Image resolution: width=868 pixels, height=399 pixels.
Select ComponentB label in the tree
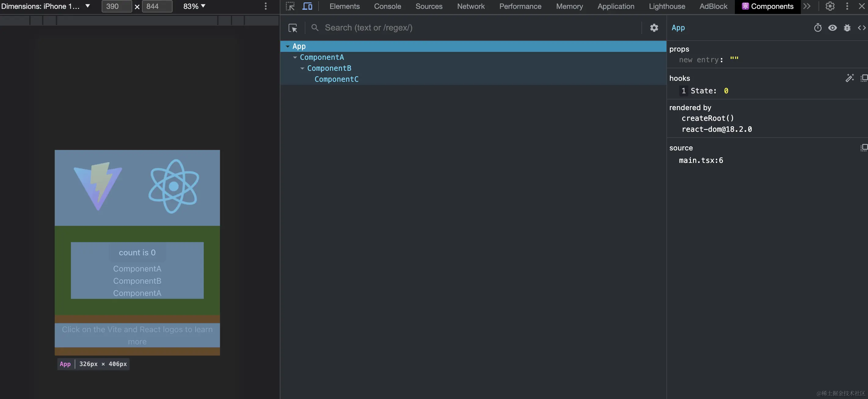329,68
